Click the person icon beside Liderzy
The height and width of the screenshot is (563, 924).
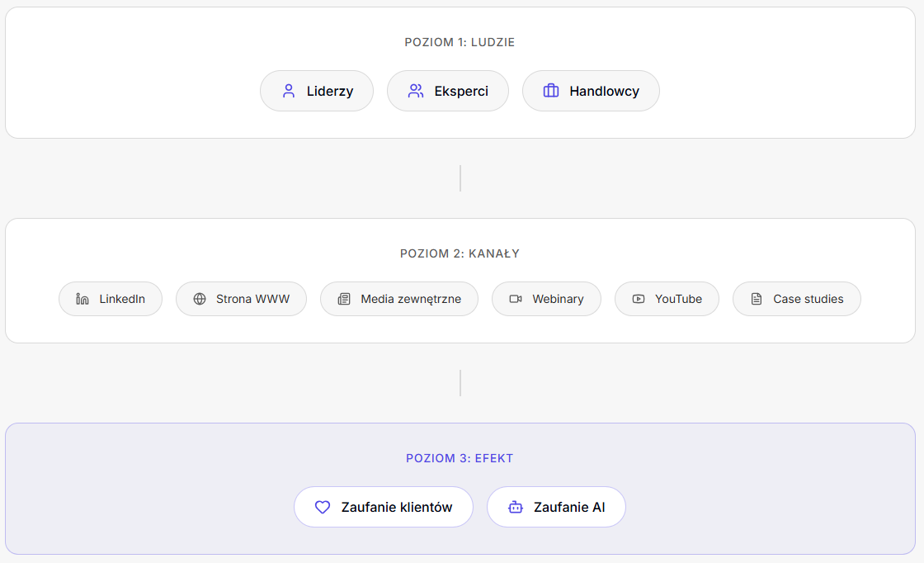tap(289, 91)
